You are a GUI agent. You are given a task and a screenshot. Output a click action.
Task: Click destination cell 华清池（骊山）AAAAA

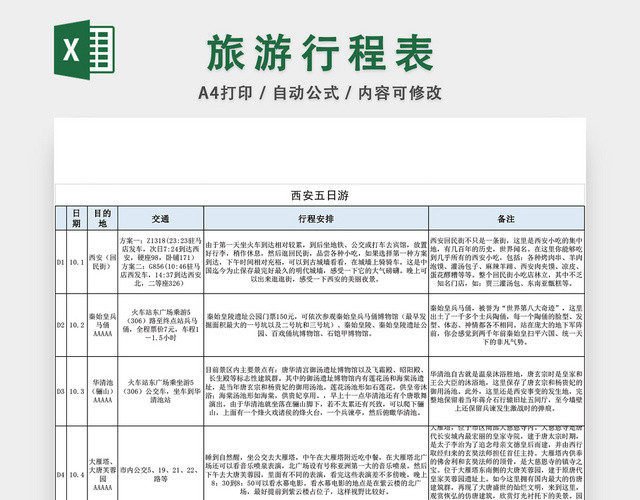(x=102, y=391)
